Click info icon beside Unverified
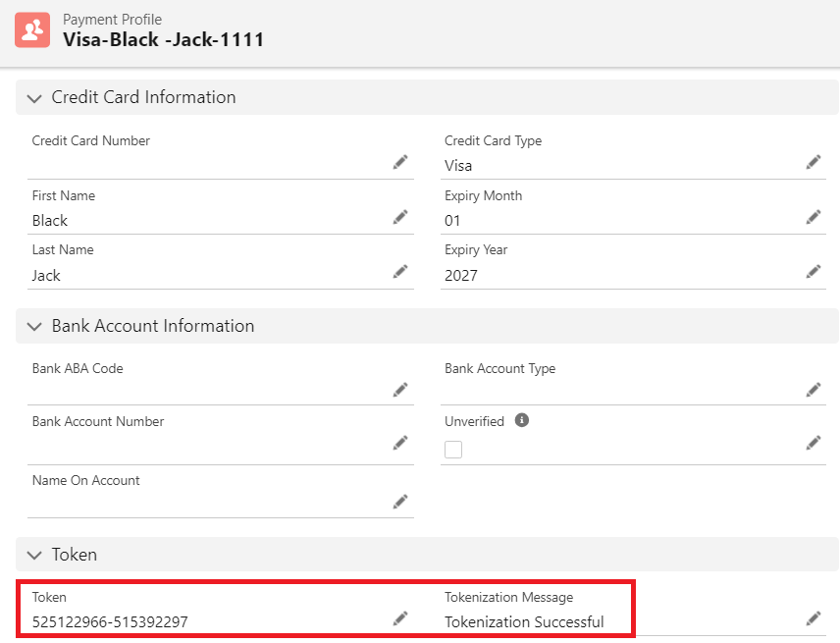 [522, 420]
